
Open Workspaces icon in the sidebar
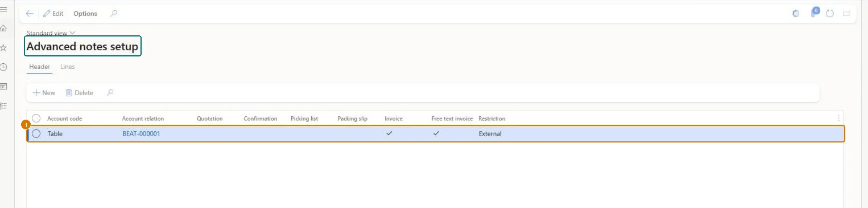point(3,87)
